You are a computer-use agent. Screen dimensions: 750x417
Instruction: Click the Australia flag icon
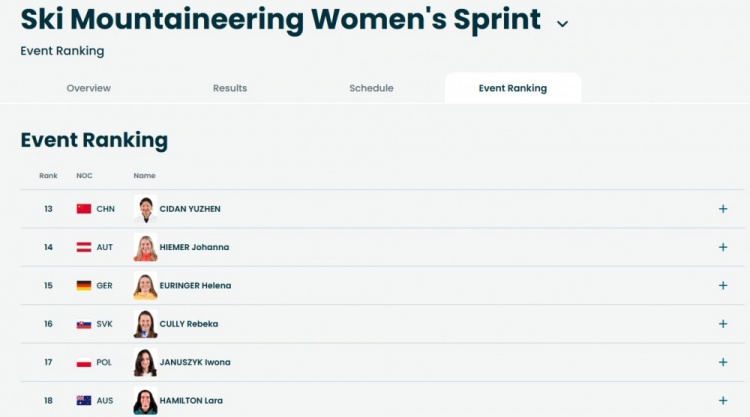click(84, 400)
